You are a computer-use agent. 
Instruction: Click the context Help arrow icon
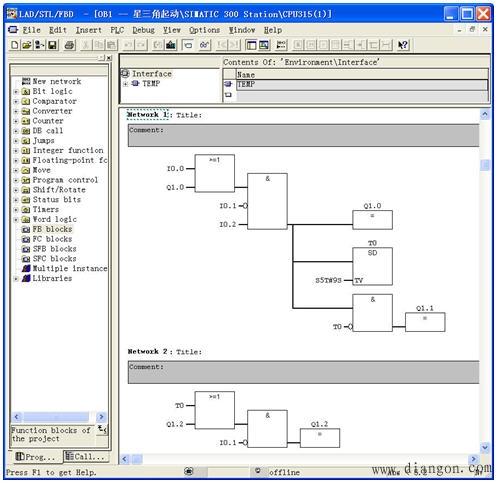coord(403,45)
